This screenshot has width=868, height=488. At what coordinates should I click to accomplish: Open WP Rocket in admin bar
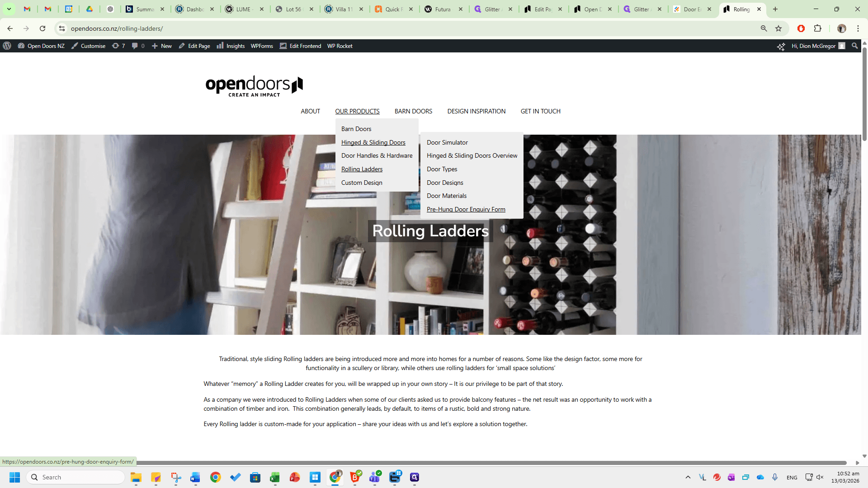point(340,46)
